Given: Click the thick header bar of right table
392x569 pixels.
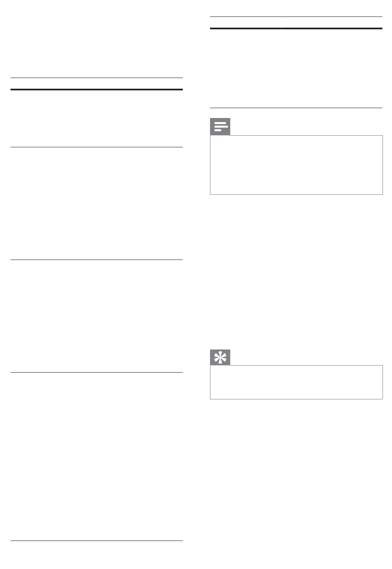Looking at the screenshot, I should pos(296,28).
